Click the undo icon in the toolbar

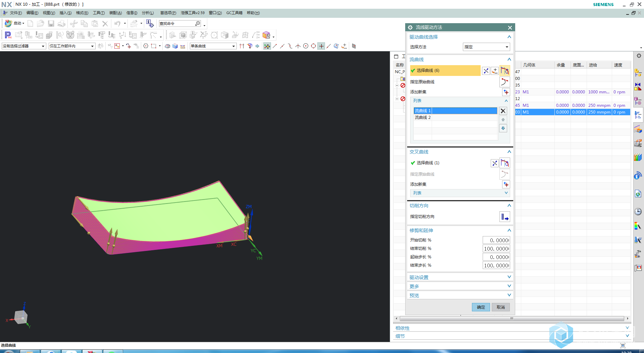[x=117, y=24]
